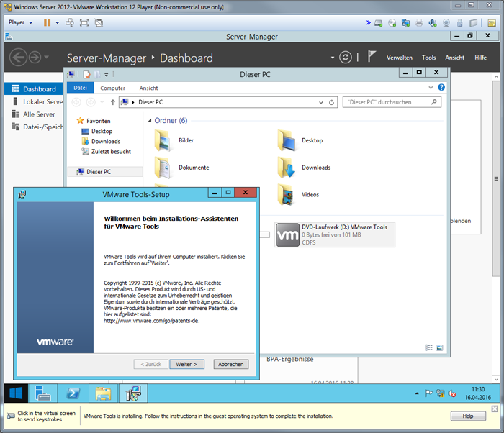Viewport: 504px width, 433px height.
Task: Click the send Ctrl+Alt+Del toolbar icon
Action: coord(69,22)
